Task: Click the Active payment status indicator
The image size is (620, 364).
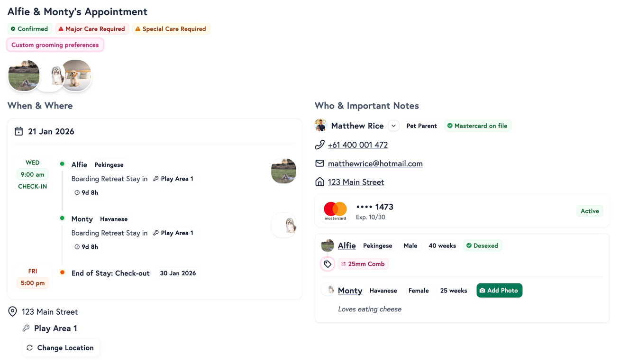Action: click(590, 210)
